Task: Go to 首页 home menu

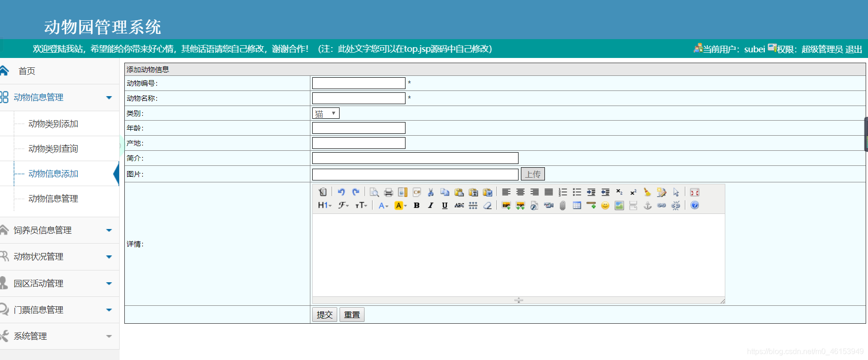Action: 27,71
